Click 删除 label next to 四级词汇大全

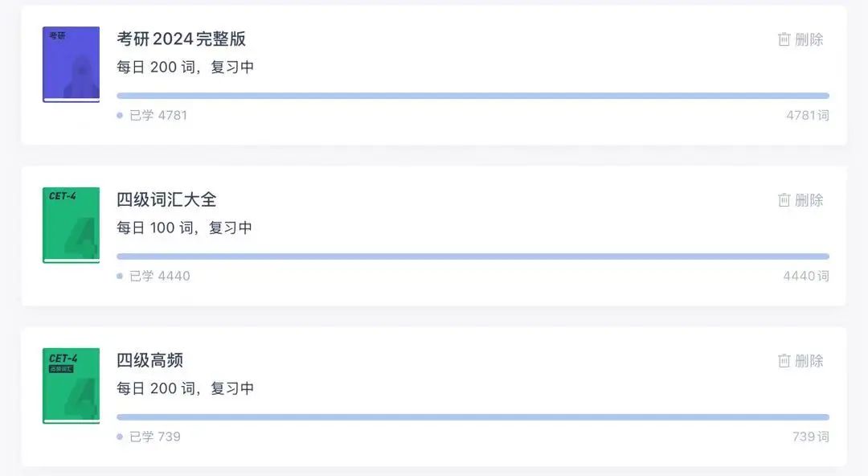tap(809, 200)
